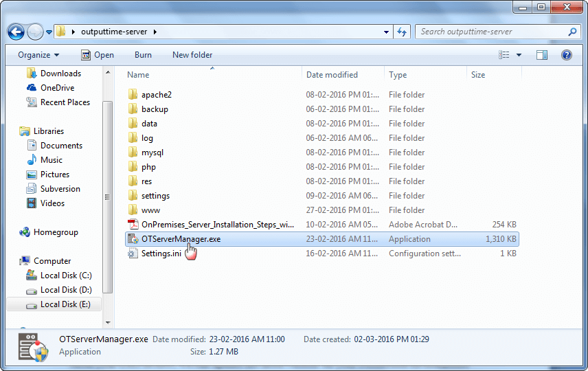Screen dimensions: 588x371
Task: Sort by the Name column header
Action: [x=138, y=75]
